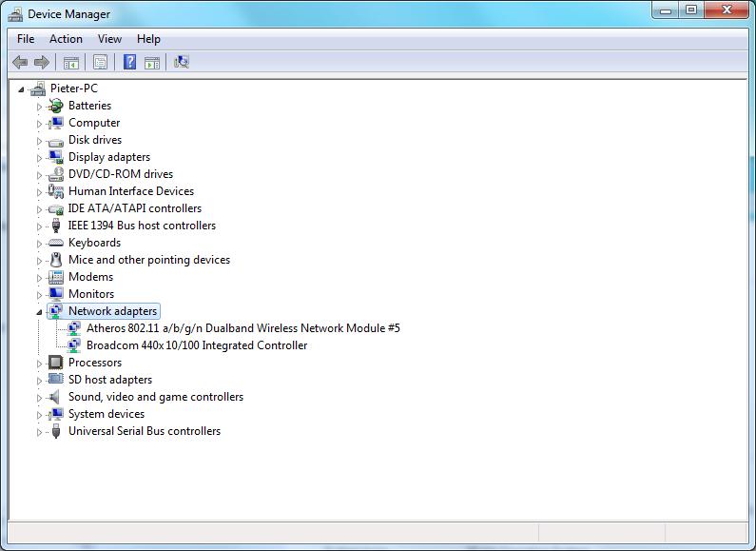Click the Forward arrow toolbar icon
Viewport: 756px width, 551px height.
point(42,62)
